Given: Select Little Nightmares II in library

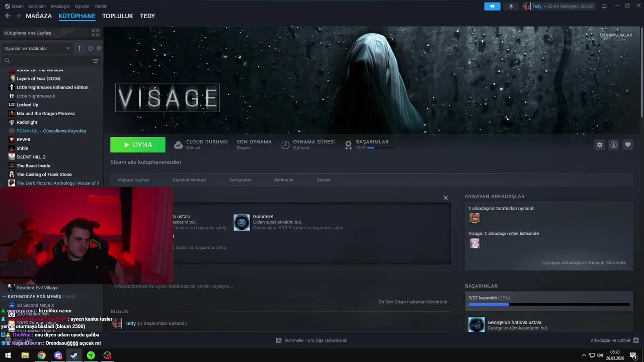Looking at the screenshot, I should [36, 96].
